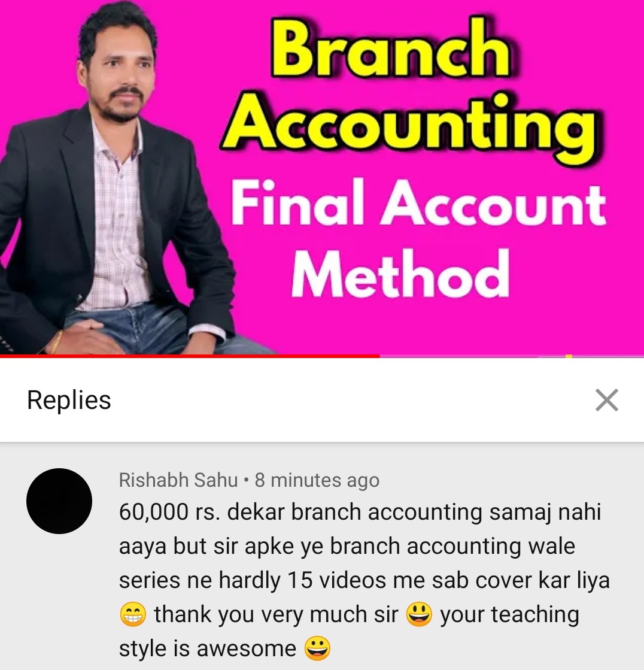Click the grinning emoji before 'thank you'

click(133, 614)
